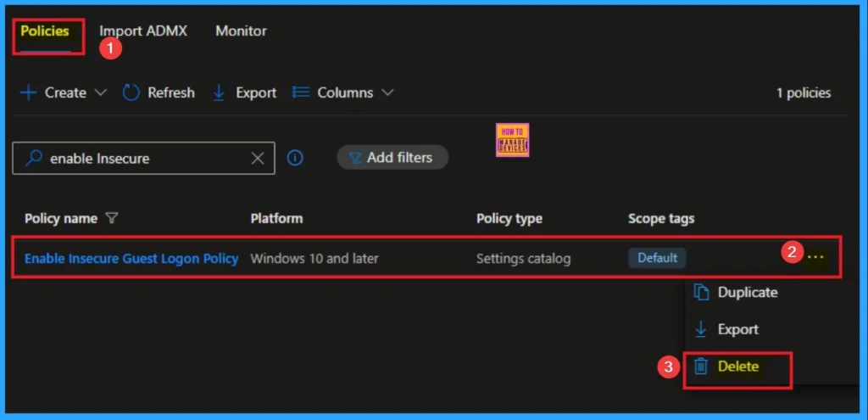Switch to the Import ADMX tab

pos(143,31)
